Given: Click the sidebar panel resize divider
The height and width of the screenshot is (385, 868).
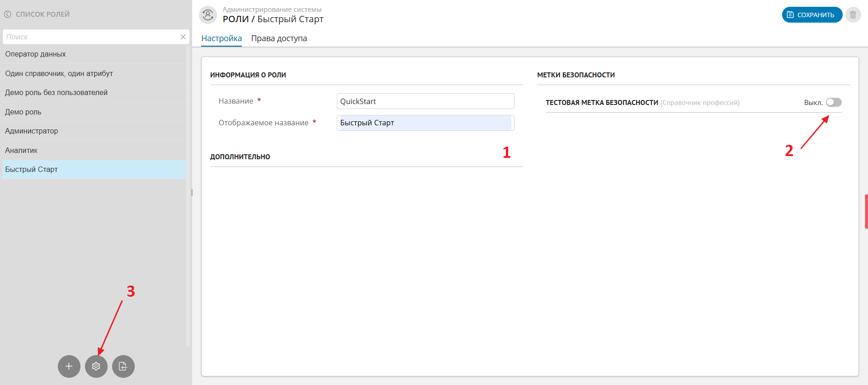Looking at the screenshot, I should (192, 193).
